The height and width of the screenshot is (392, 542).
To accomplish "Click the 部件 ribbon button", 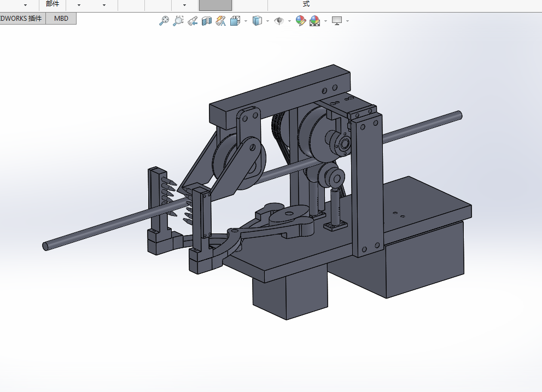I will [x=53, y=4].
